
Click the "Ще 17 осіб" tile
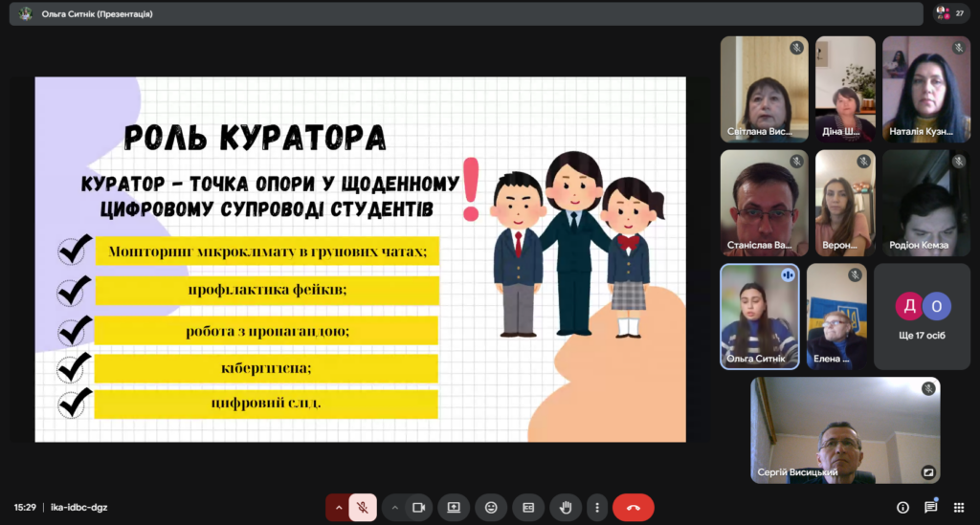[922, 317]
